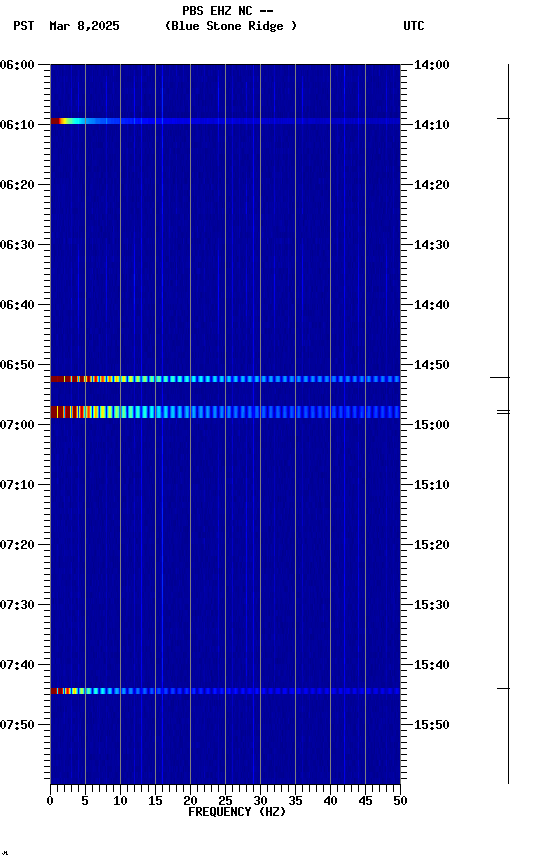Select the 07:30 PST time label
Viewport: 552px width, 864px height.
[x=17, y=606]
